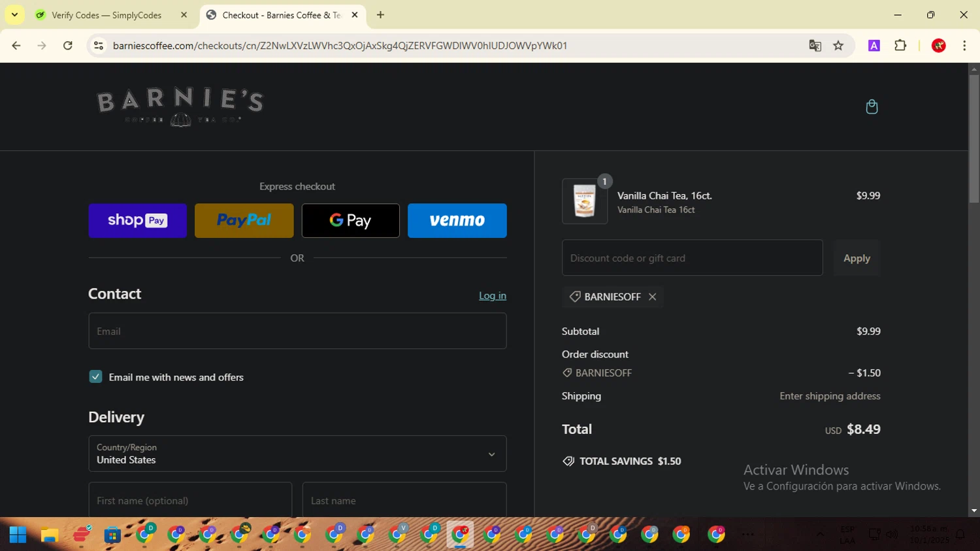The height and width of the screenshot is (551, 980).
Task: Click the "Enter shipping address" text
Action: click(x=830, y=396)
